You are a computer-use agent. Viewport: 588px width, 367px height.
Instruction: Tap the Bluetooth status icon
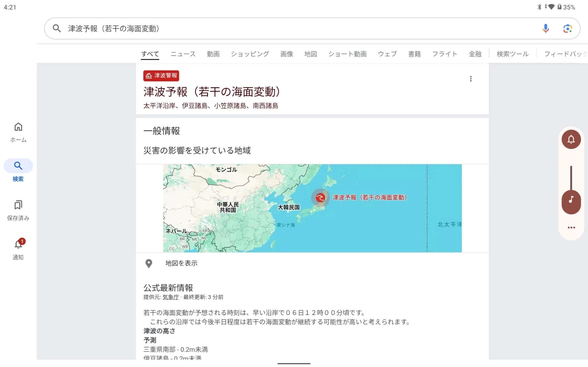click(539, 7)
